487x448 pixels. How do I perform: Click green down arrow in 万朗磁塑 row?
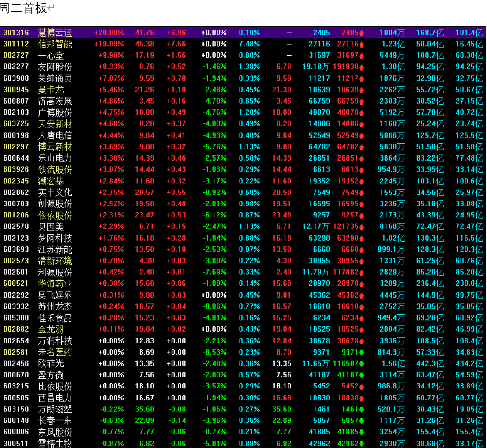(362, 410)
